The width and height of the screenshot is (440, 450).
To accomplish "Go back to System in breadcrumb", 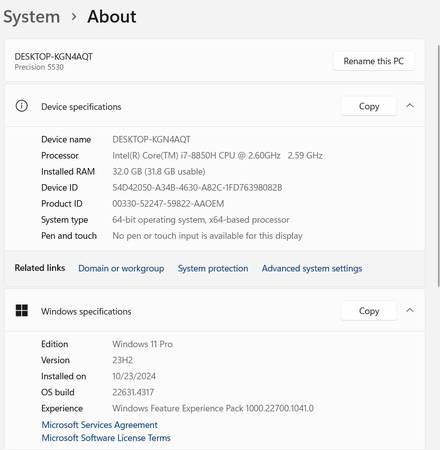I will (31, 17).
